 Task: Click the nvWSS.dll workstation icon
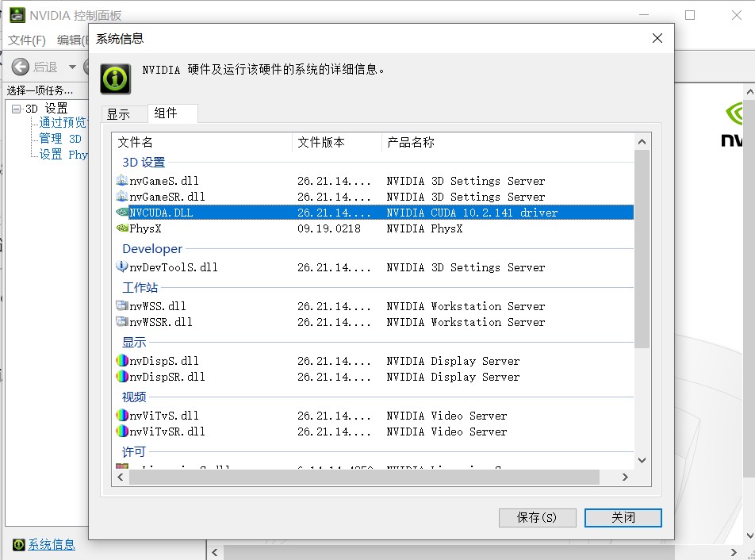tap(122, 305)
